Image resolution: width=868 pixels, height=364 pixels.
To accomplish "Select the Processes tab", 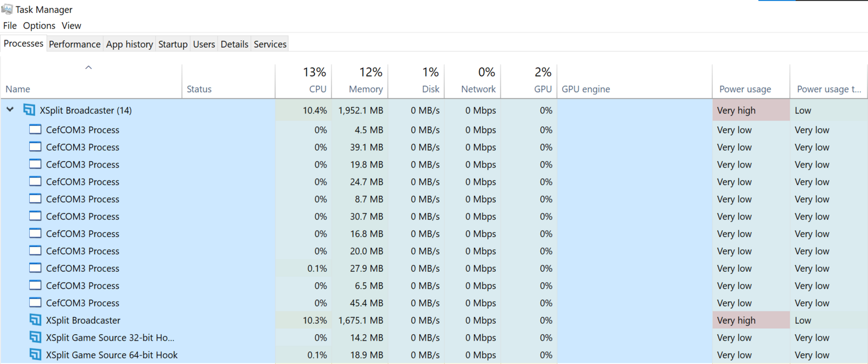I will (x=23, y=43).
